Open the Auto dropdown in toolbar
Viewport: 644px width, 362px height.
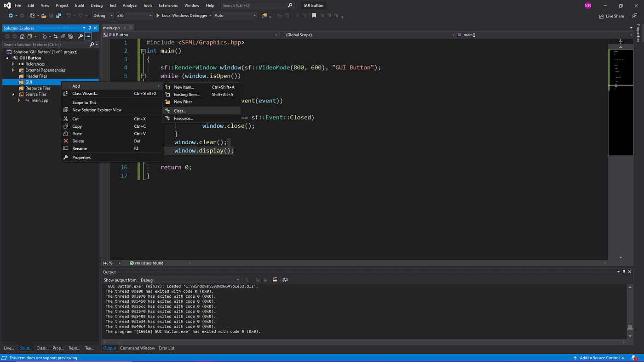(x=235, y=16)
